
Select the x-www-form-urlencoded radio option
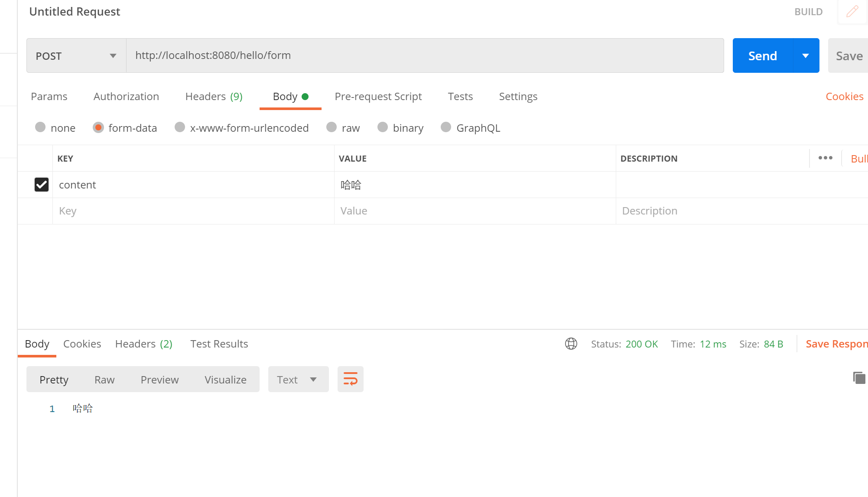180,127
